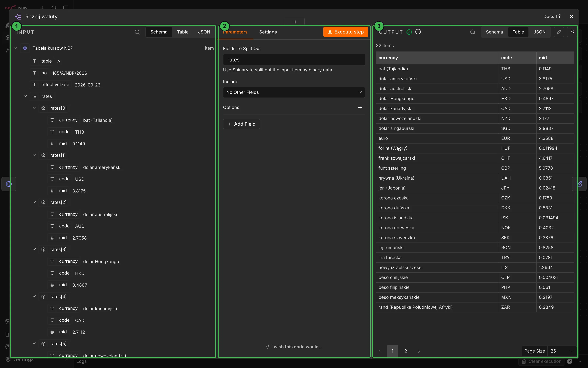Viewport: 588px width, 368px height.
Task: Click the rates[0] cube icon
Action: pos(44,108)
